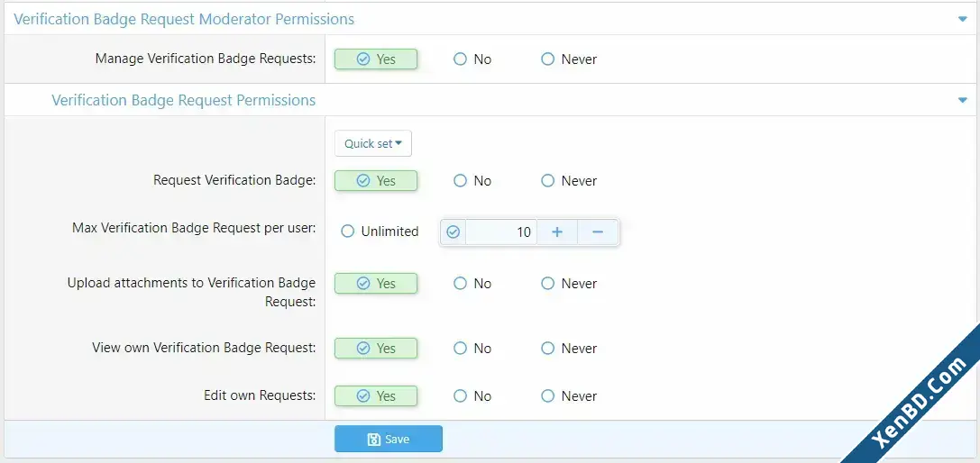Select Yes for Edit own Requests

[x=376, y=396]
